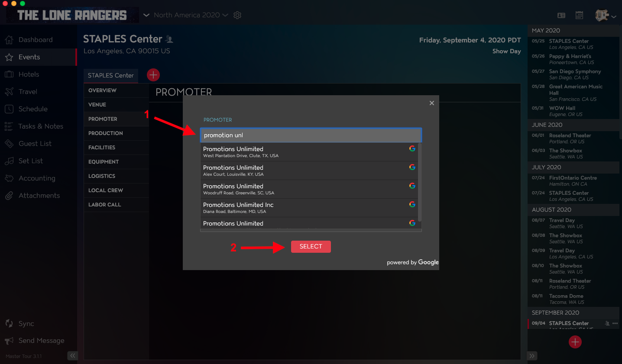
Task: Open the PROMOTER section
Action: [x=116, y=119]
